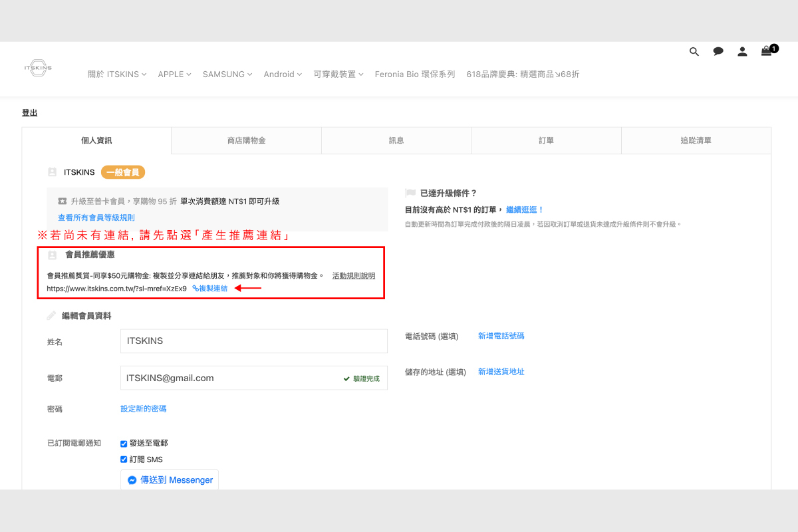Click the ITSKINS hexagon logo

38,68
